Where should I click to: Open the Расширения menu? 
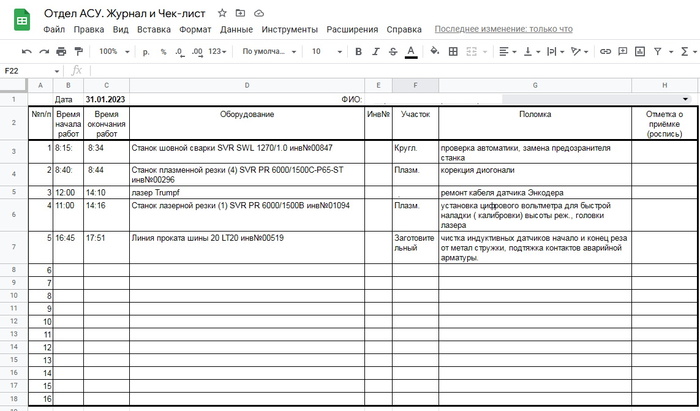(x=355, y=30)
